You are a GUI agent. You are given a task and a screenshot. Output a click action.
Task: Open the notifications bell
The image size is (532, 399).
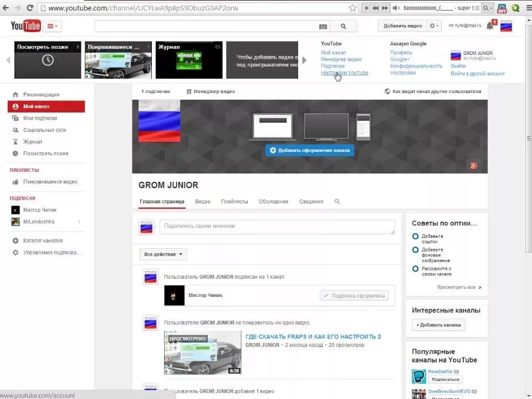coord(490,26)
